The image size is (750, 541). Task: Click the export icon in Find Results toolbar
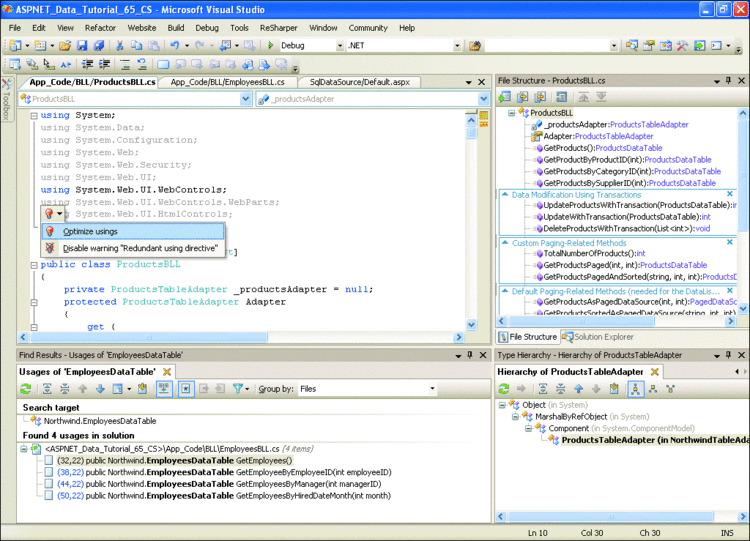click(x=142, y=389)
